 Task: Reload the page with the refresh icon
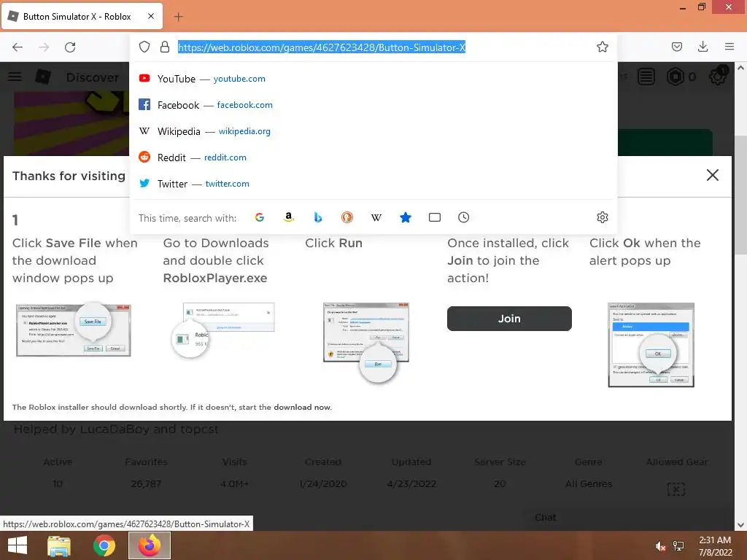point(70,47)
